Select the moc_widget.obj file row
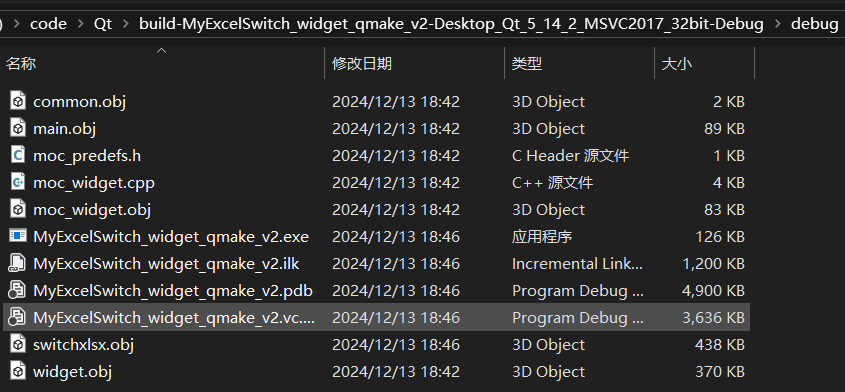 [376, 209]
